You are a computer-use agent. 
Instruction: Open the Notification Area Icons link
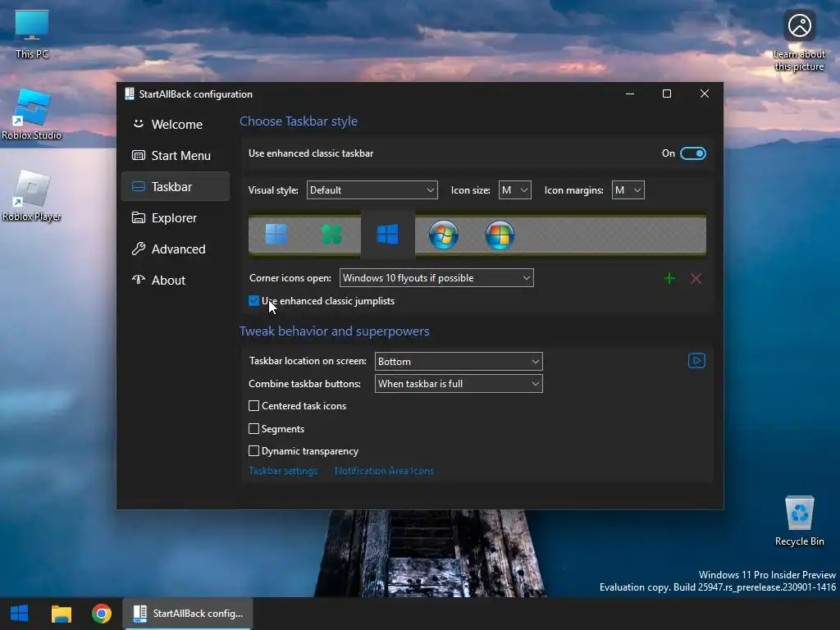384,471
